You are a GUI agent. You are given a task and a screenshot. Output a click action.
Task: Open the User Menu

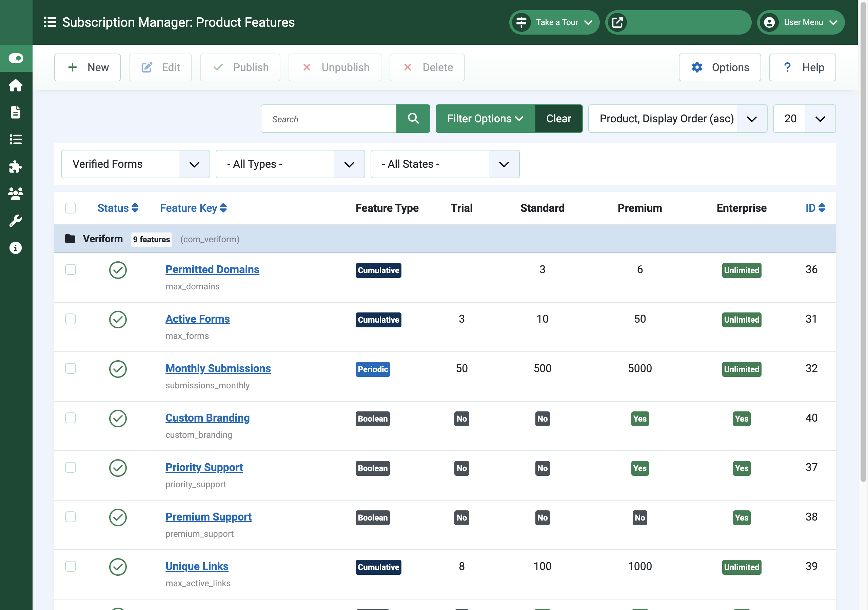tap(801, 22)
